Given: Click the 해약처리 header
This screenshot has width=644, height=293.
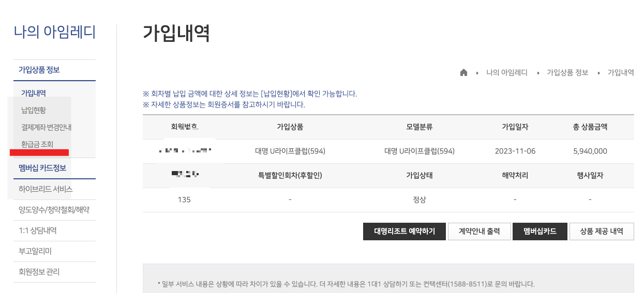Looking at the screenshot, I should coord(515,175).
